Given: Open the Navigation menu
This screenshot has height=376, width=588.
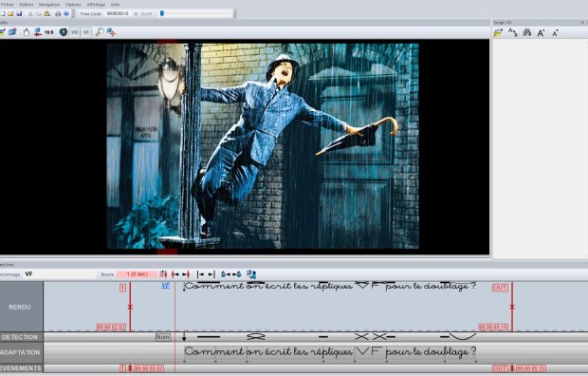Looking at the screenshot, I should tap(49, 5).
